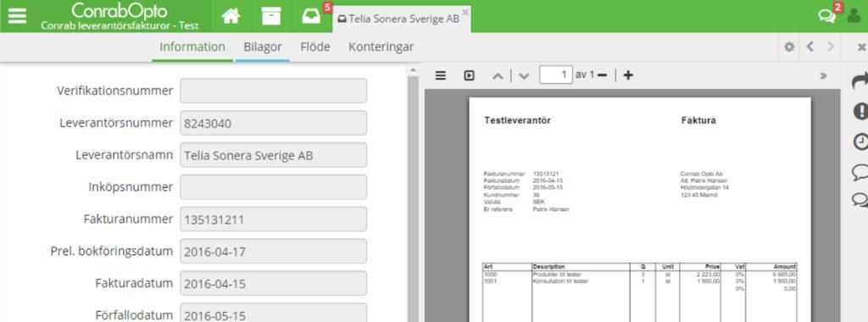The height and width of the screenshot is (322, 868).
Task: Close the invoice panel with X
Action: [x=861, y=47]
